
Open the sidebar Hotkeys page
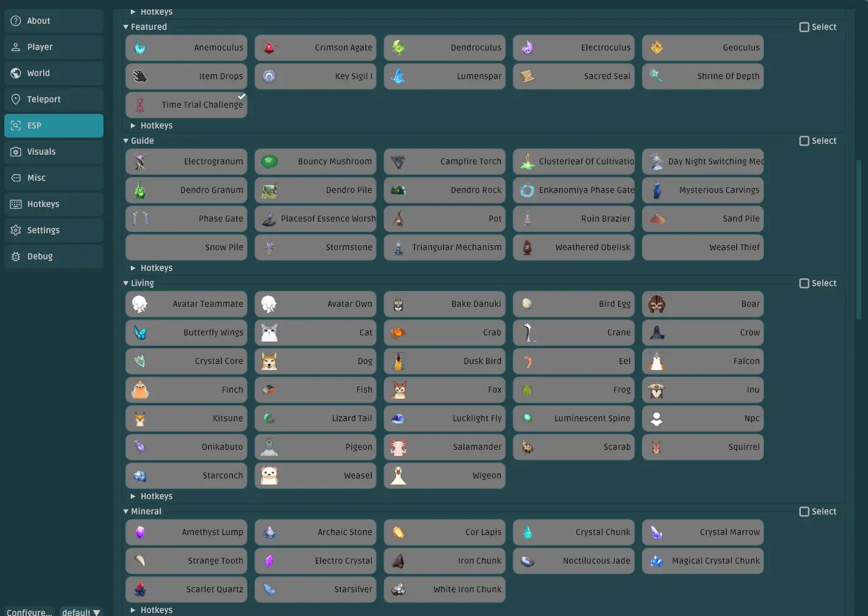pos(54,204)
